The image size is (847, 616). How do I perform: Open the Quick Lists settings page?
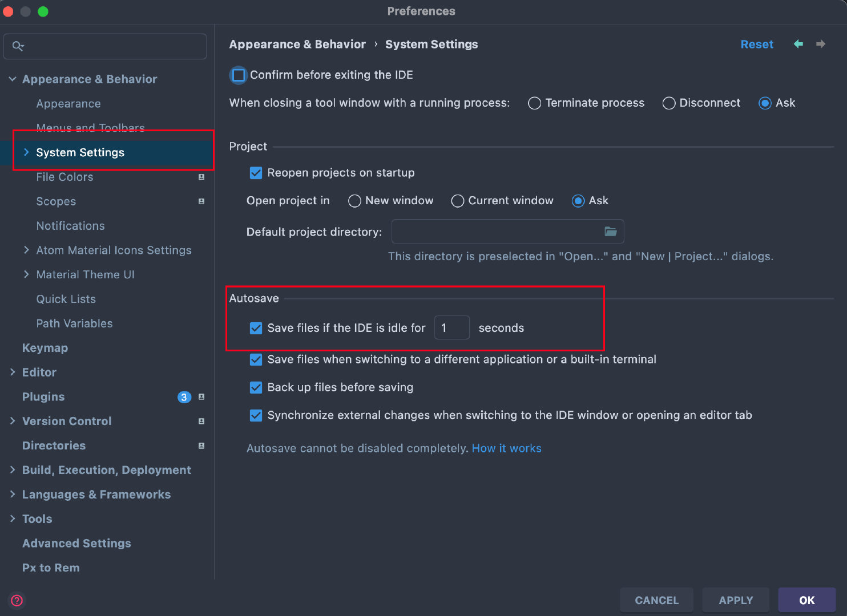(66, 299)
